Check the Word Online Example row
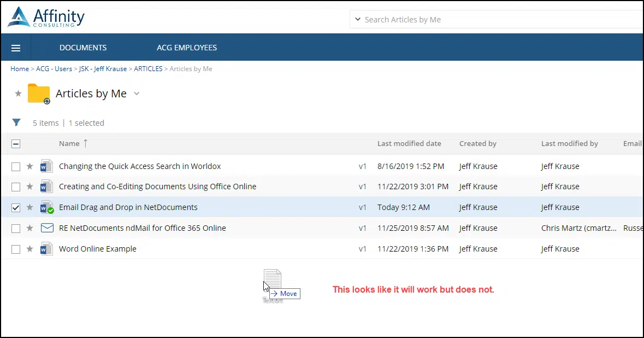 [16, 249]
